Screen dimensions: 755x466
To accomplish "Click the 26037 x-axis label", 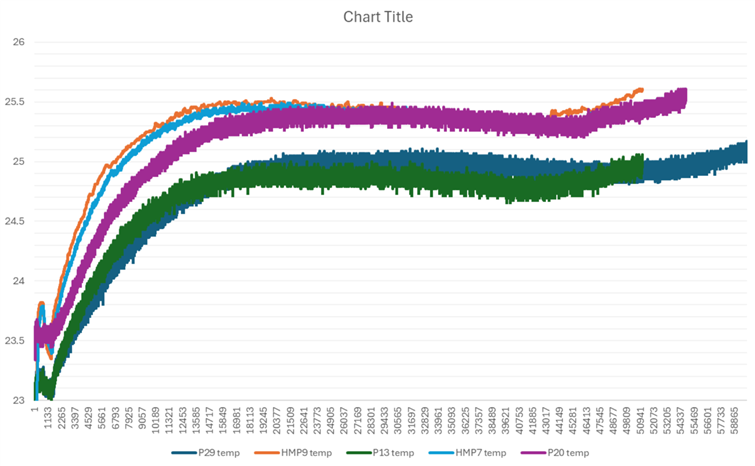I will pos(344,420).
